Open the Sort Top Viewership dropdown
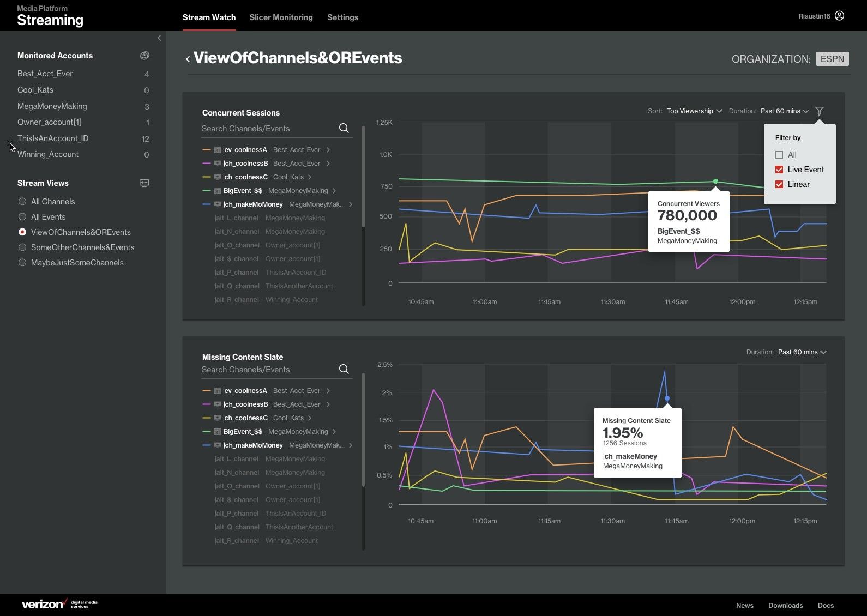This screenshot has width=867, height=616. point(694,111)
